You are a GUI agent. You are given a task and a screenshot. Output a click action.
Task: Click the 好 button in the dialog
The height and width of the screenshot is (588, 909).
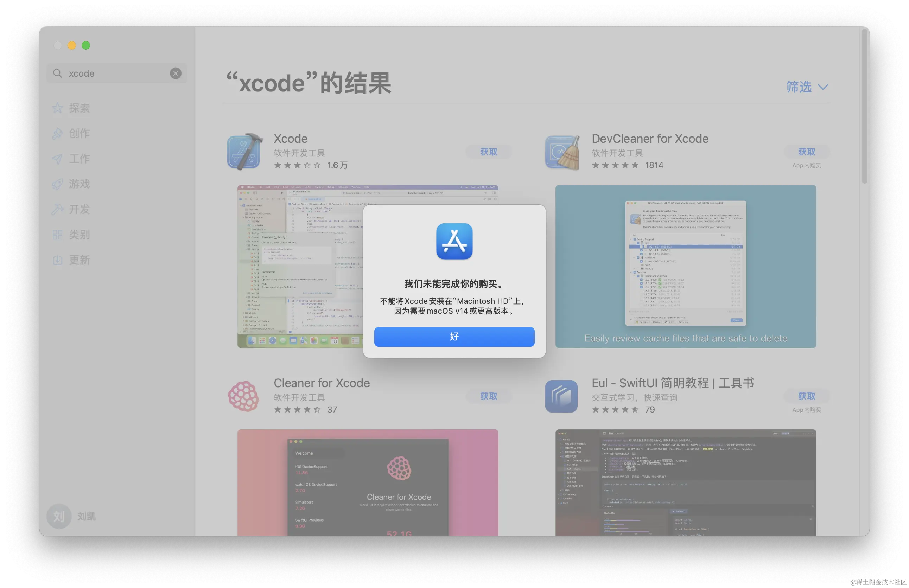[x=454, y=337]
